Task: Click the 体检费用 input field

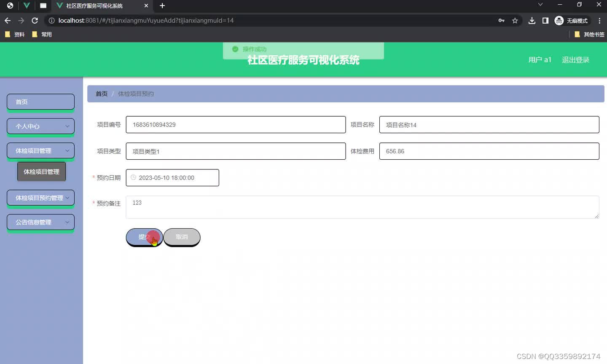Action: coord(489,151)
